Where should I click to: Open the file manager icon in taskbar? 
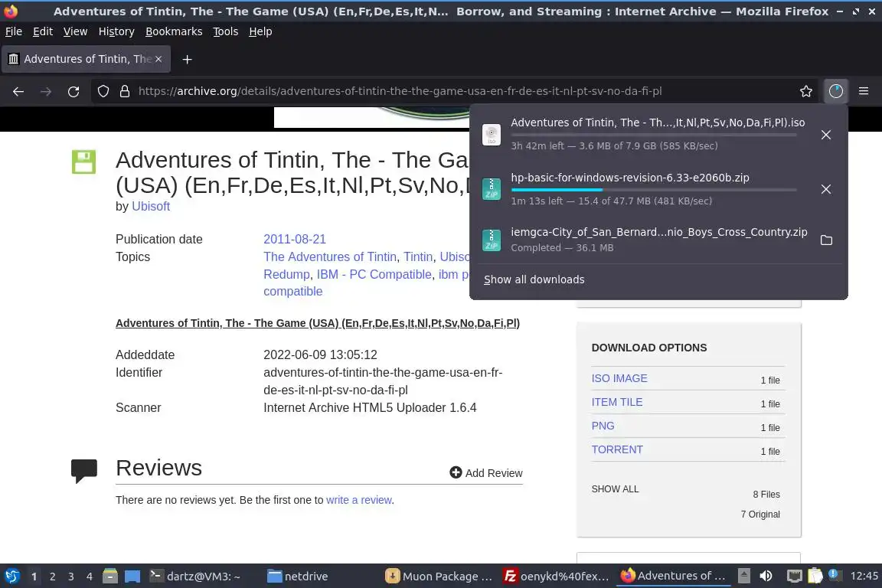[110, 576]
